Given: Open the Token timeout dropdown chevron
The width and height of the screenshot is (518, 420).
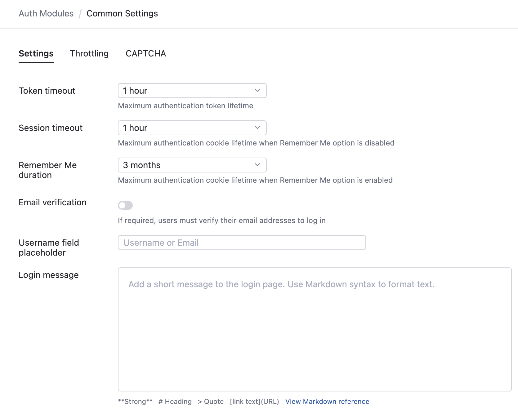Looking at the screenshot, I should pyautogui.click(x=257, y=91).
